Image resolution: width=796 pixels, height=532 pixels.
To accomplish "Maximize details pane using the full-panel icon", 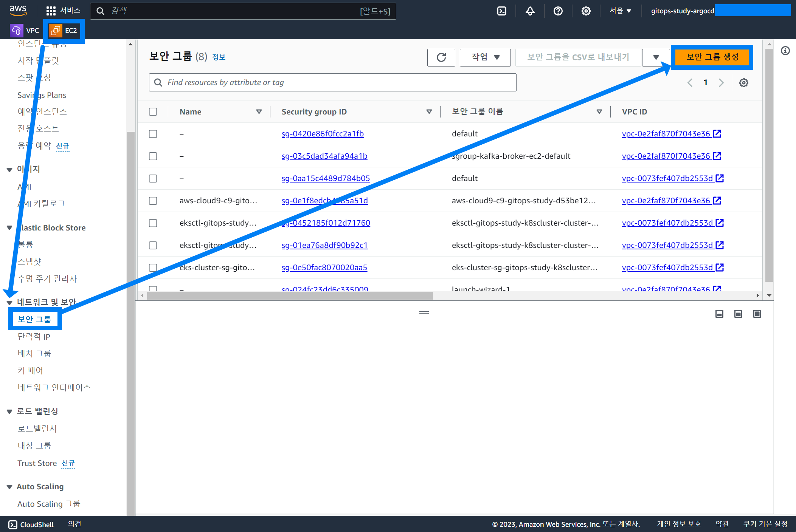I will (757, 314).
